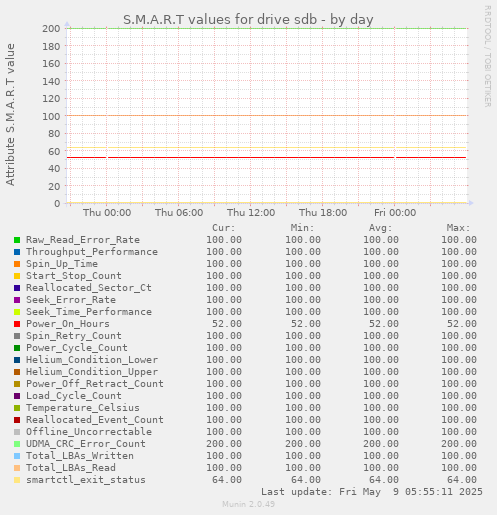
Task: Click the Last update timestamp text
Action: [x=372, y=492]
